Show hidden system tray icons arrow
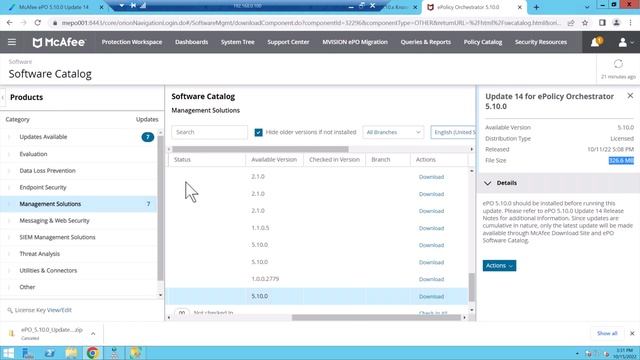Image resolution: width=640 pixels, height=360 pixels. tap(577, 353)
